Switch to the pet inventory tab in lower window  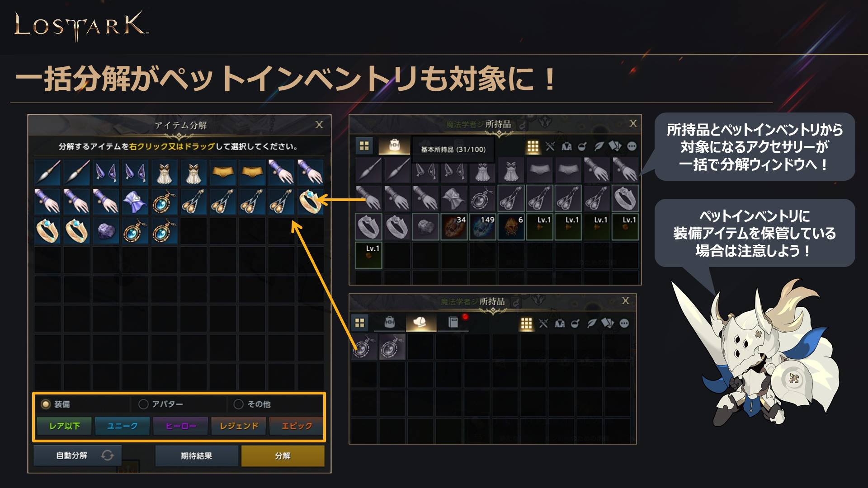click(421, 322)
